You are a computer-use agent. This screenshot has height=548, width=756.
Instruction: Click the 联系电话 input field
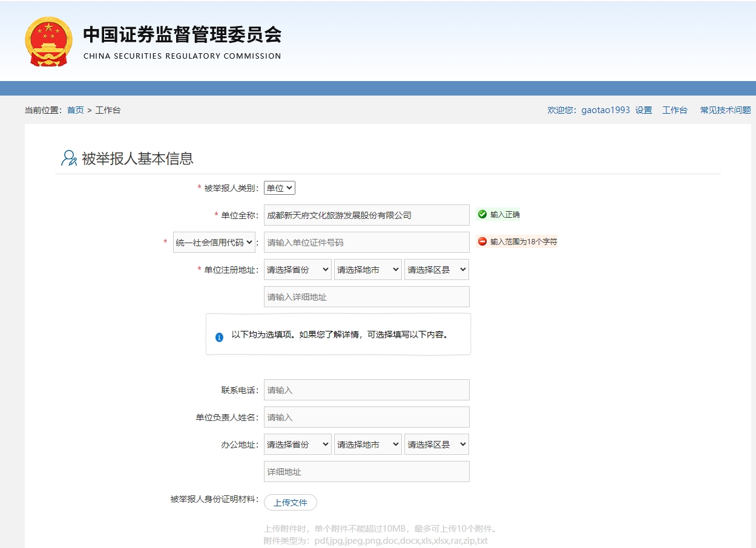pos(367,390)
